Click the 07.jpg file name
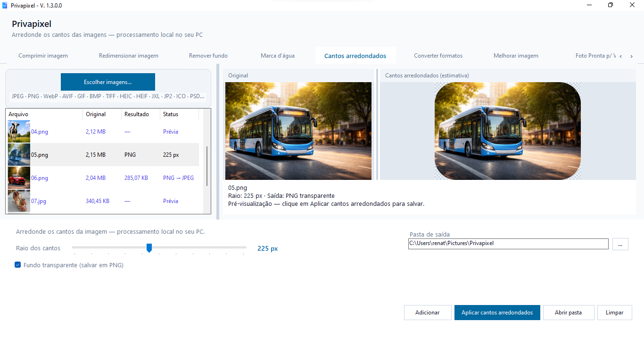The width and height of the screenshot is (644, 339). tap(39, 201)
